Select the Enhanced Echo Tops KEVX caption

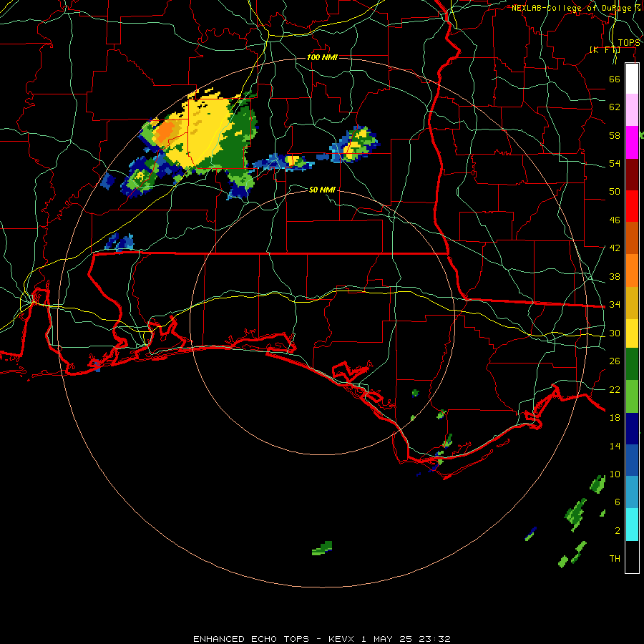pyautogui.click(x=322, y=639)
